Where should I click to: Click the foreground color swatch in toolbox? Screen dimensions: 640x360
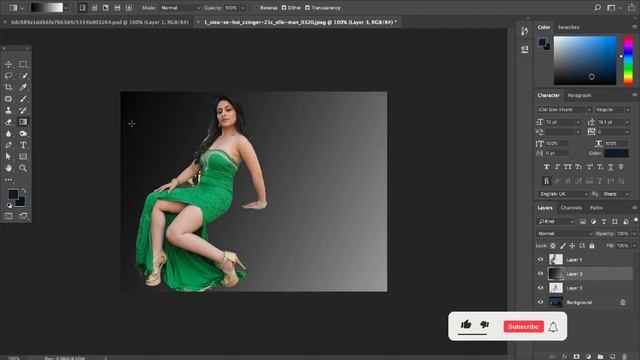click(13, 193)
